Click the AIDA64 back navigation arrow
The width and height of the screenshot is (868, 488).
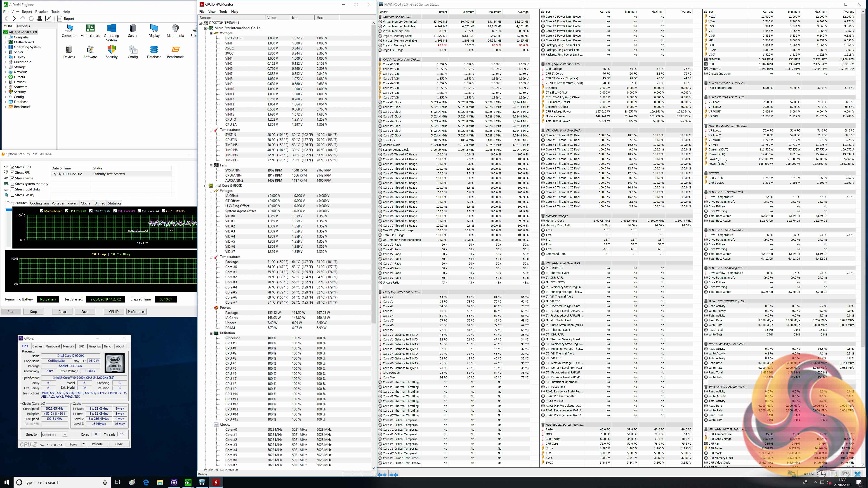pos(6,19)
